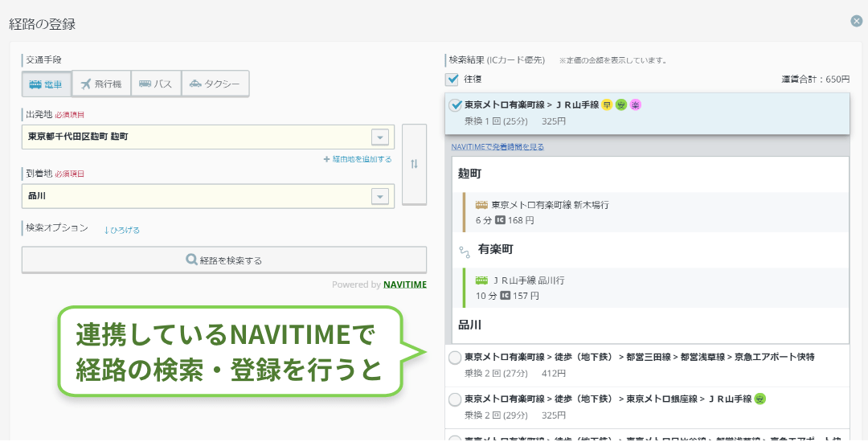
Task: Click the 運賃合計：650円 text
Action: coord(816,79)
